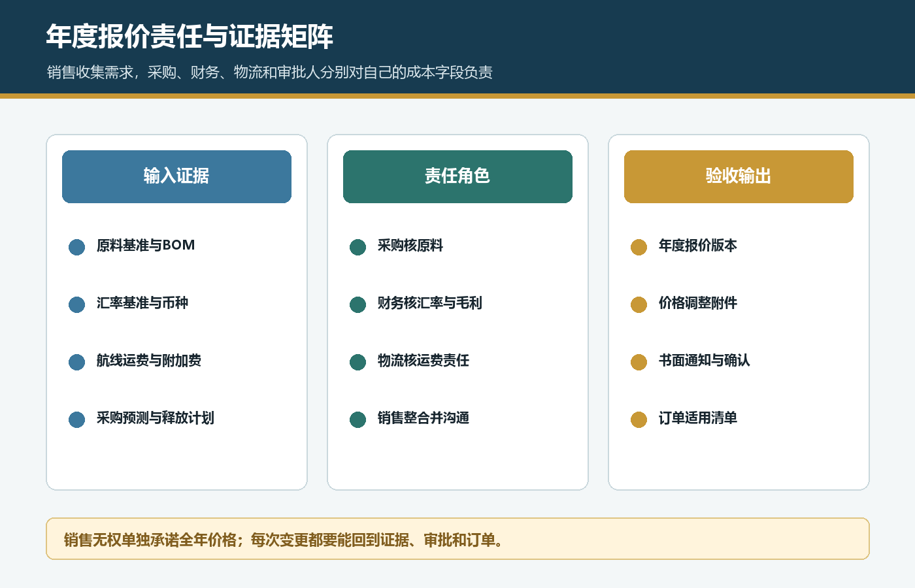915x588 pixels.
Task: Click the 验收输出 header block
Action: (739, 176)
